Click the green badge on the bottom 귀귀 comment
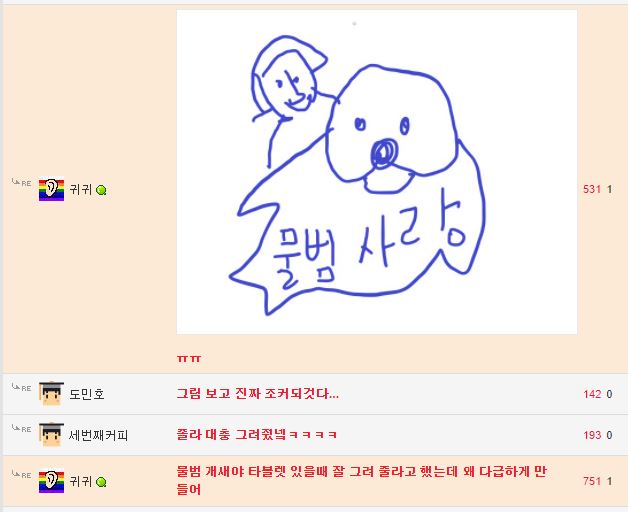This screenshot has height=512, width=628. coord(101,482)
